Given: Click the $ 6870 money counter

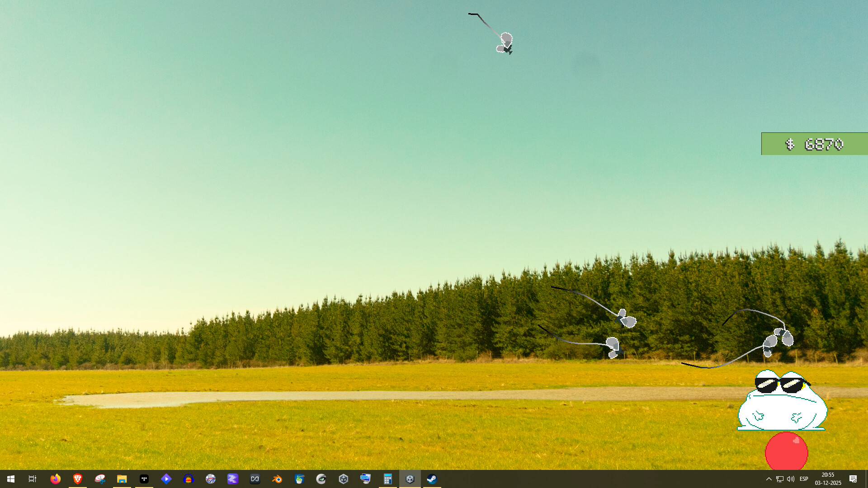Looking at the screenshot, I should [x=814, y=144].
